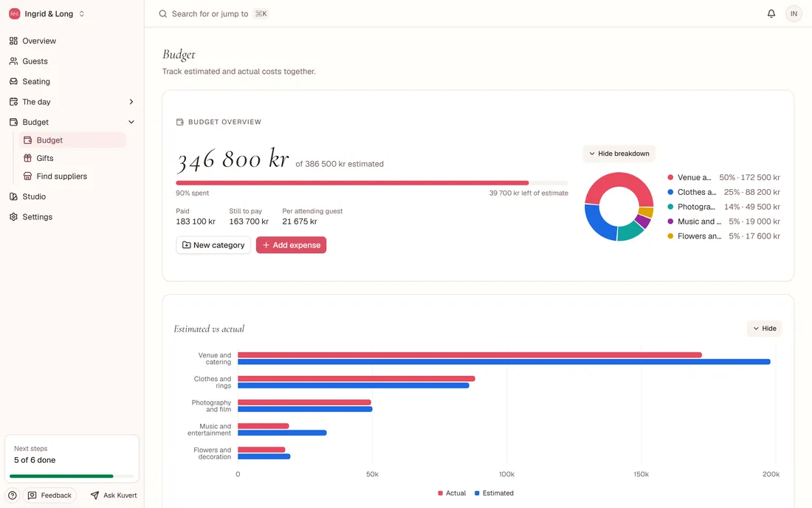Collapse the Budget submenu chevron
The width and height of the screenshot is (812, 508).
click(131, 123)
